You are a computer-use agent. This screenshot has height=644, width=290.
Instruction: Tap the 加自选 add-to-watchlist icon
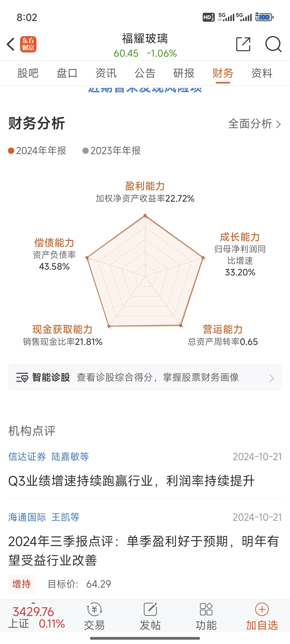click(x=262, y=616)
